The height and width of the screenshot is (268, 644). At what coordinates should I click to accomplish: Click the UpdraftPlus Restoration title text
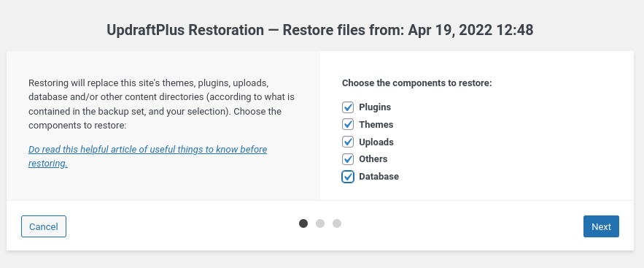[320, 30]
